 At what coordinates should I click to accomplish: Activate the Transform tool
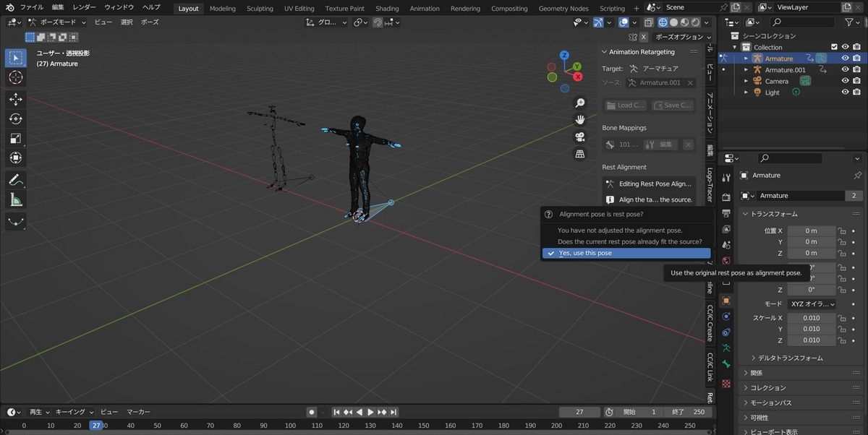coord(16,158)
